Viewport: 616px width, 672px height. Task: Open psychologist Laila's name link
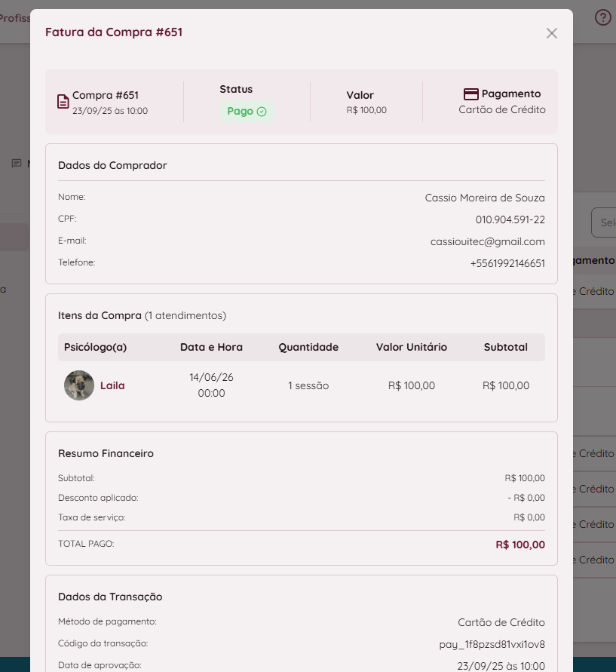tap(112, 385)
